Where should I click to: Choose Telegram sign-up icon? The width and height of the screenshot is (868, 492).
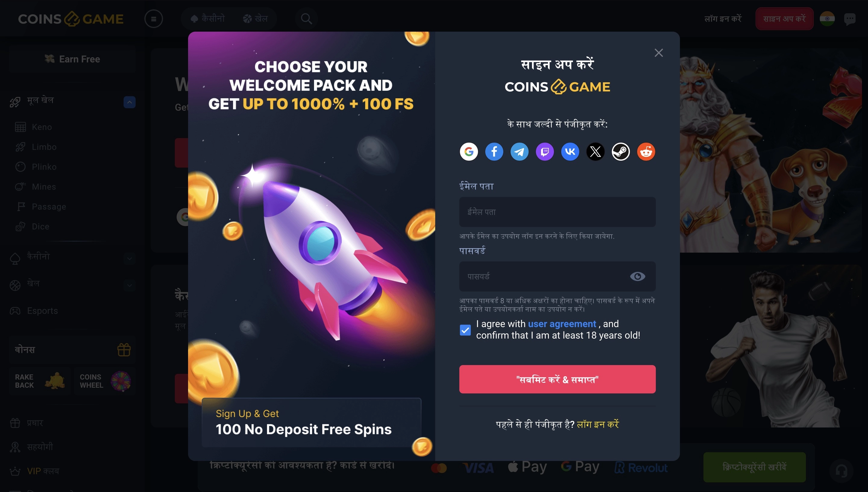pyautogui.click(x=520, y=151)
